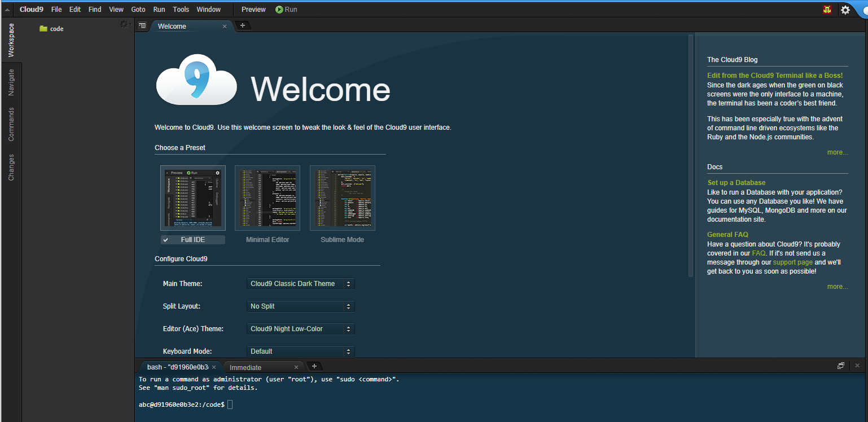
Task: Click the editor tab list menu icon
Action: (142, 25)
